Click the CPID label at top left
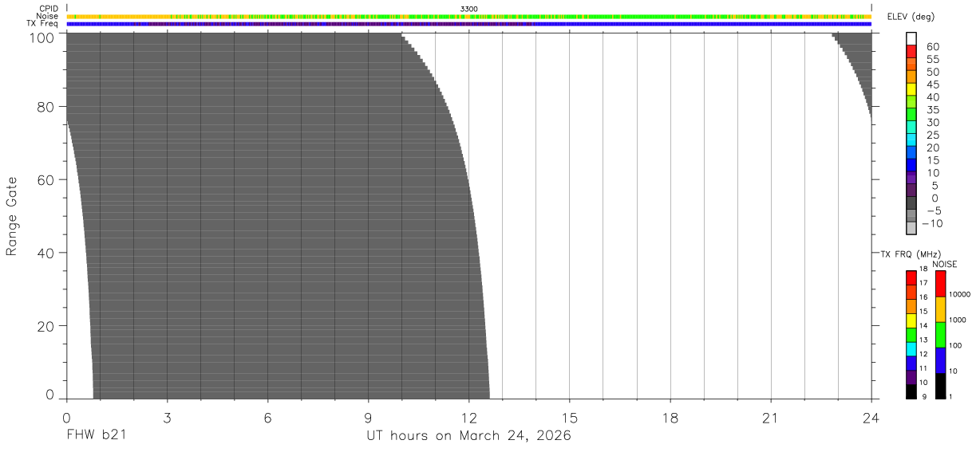Screen dimensions: 980x452 tap(49, 8)
